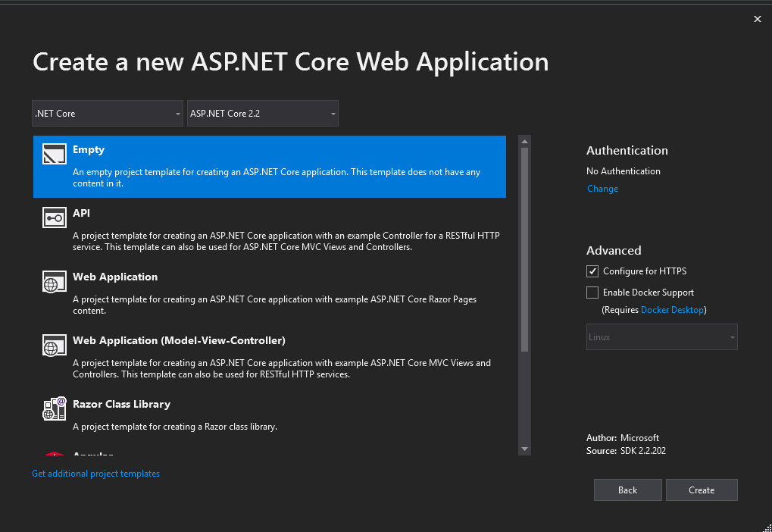Select Web Application (Model-View-Controller) title
Viewport: 772px width, 532px height.
[x=180, y=340]
